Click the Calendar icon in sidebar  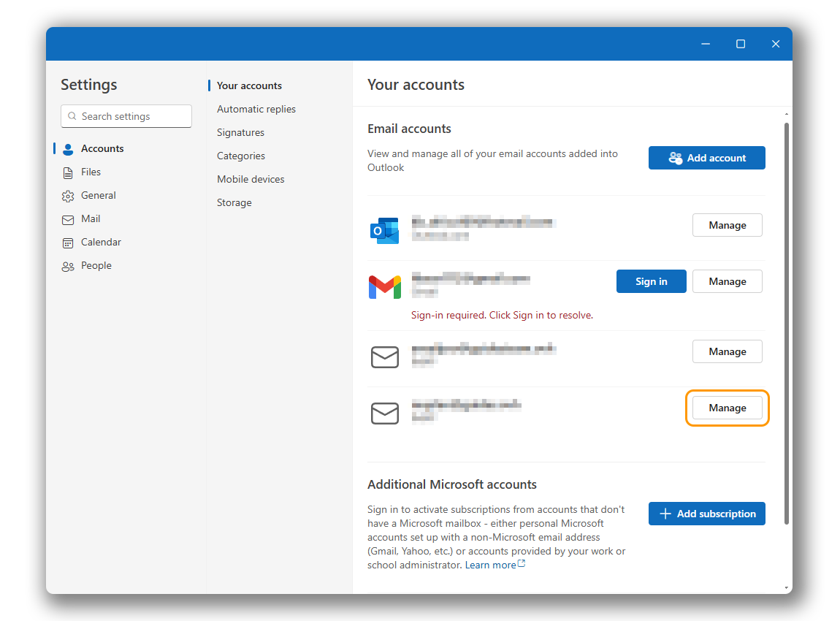(68, 243)
